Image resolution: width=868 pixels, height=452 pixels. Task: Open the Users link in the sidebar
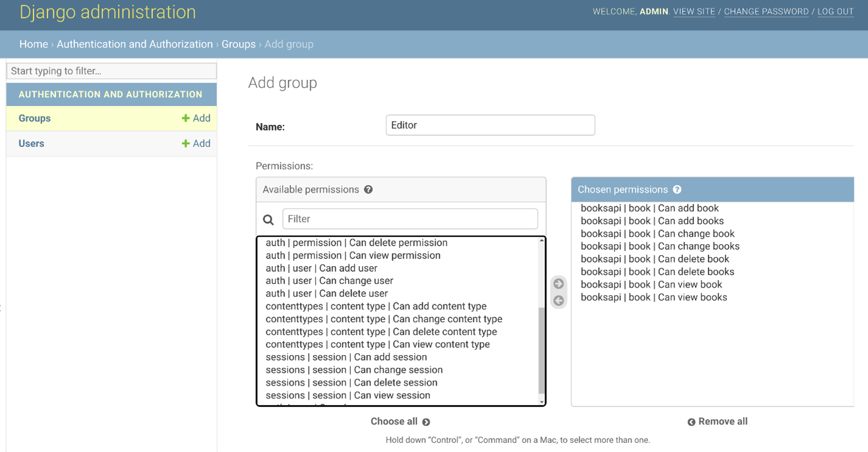(32, 144)
